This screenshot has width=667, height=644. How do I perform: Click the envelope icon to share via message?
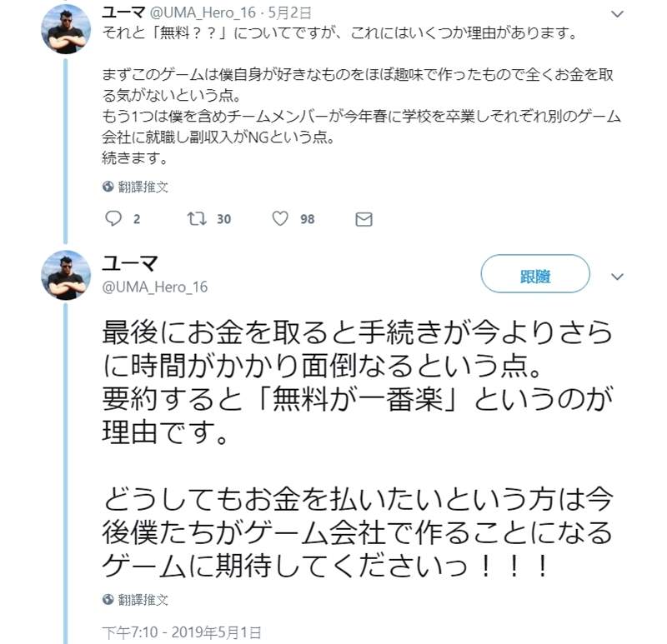click(364, 219)
